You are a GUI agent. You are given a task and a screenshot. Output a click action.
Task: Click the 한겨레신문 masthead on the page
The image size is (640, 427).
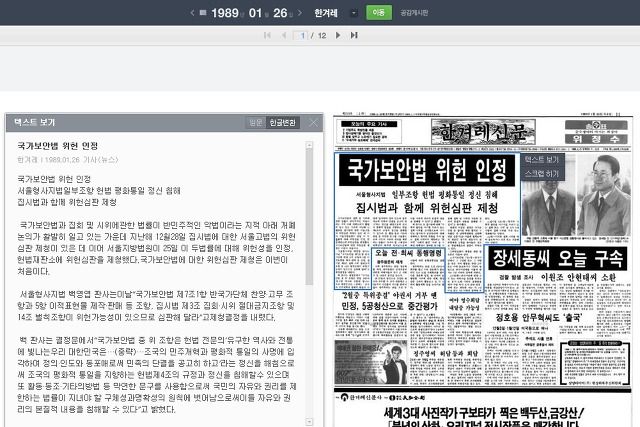click(483, 132)
